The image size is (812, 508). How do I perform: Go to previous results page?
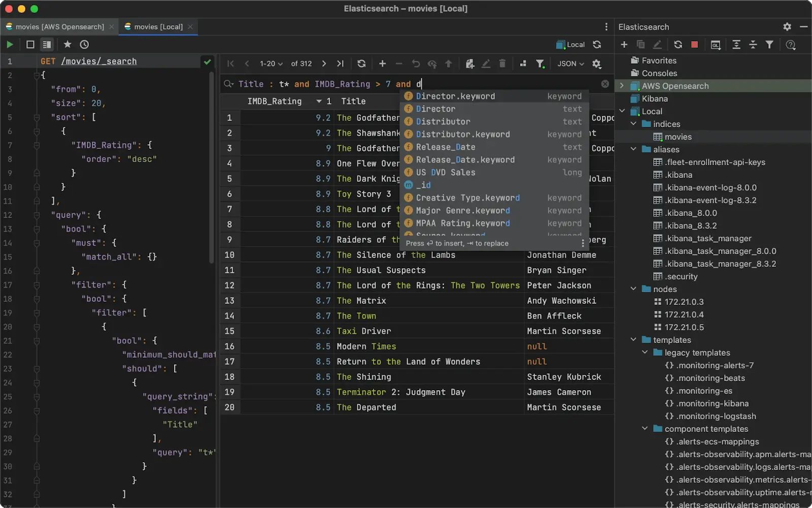point(247,63)
